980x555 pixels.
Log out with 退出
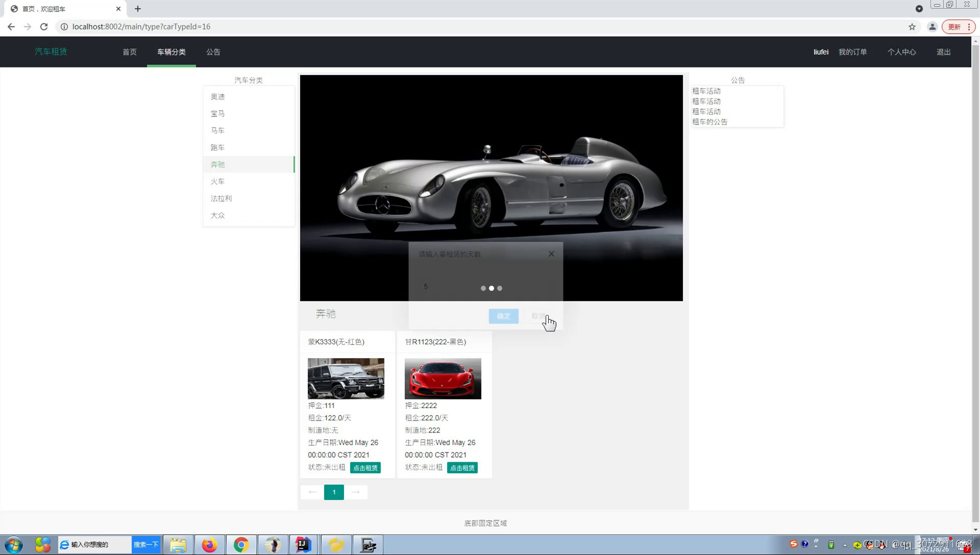point(944,52)
